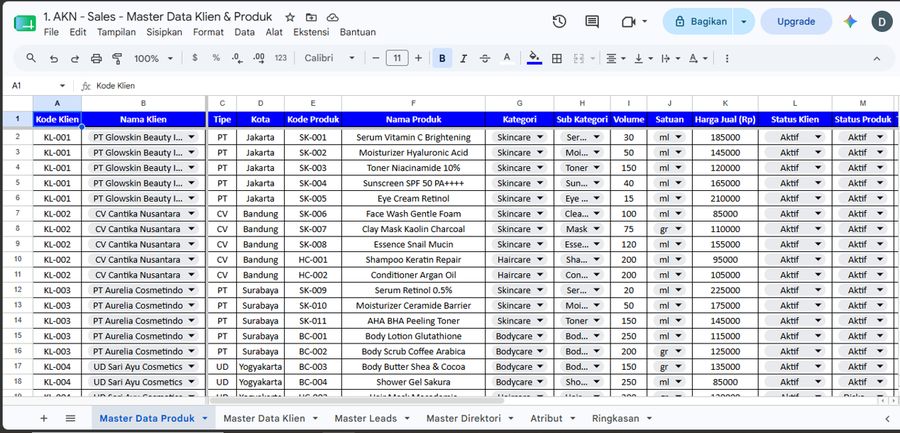This screenshot has height=433, width=900.
Task: Open Gemini assistant icon
Action: (x=850, y=21)
